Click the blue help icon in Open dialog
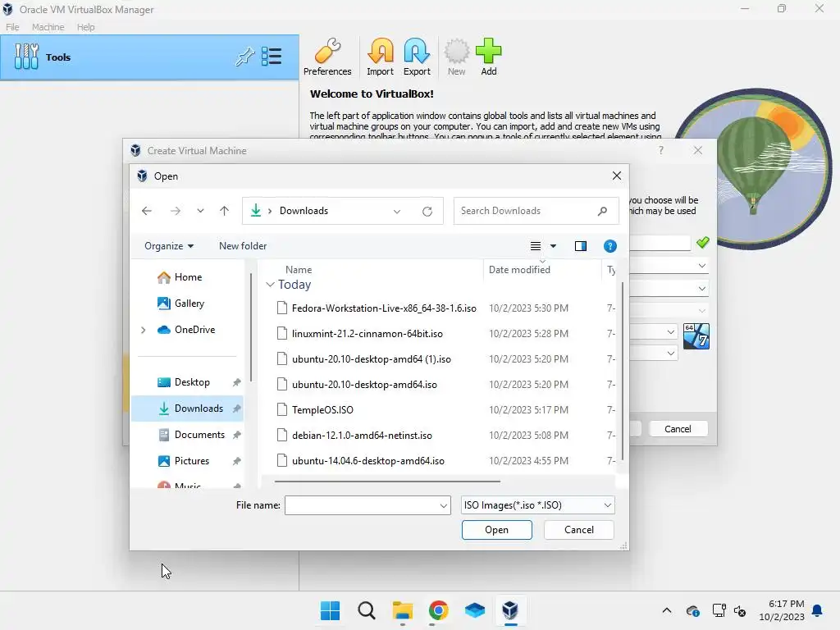Image resolution: width=840 pixels, height=630 pixels. pyautogui.click(x=609, y=246)
